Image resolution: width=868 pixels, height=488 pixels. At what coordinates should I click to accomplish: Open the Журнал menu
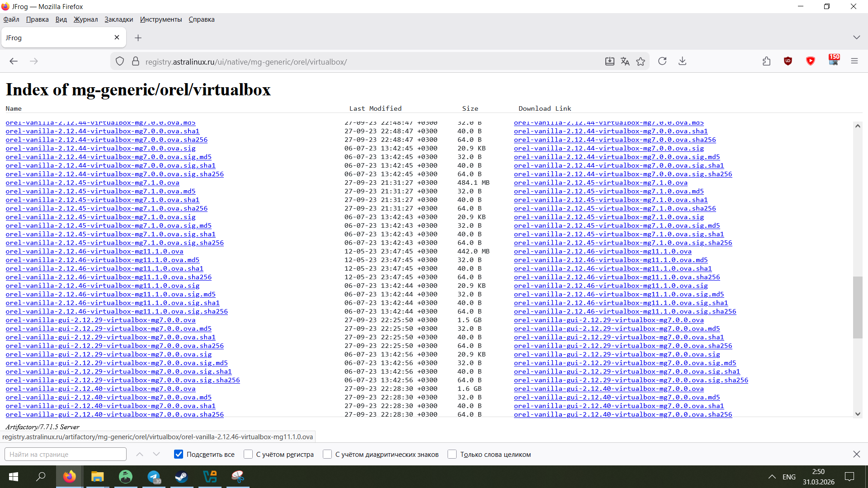point(86,19)
